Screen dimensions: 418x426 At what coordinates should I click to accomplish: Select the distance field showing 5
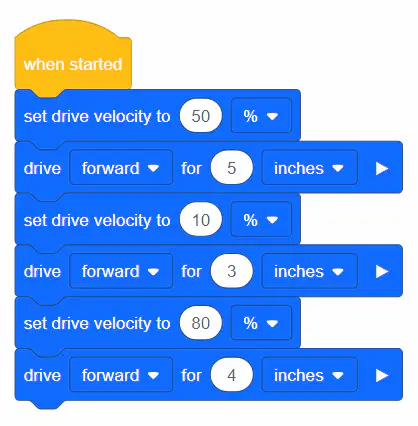tap(232, 168)
